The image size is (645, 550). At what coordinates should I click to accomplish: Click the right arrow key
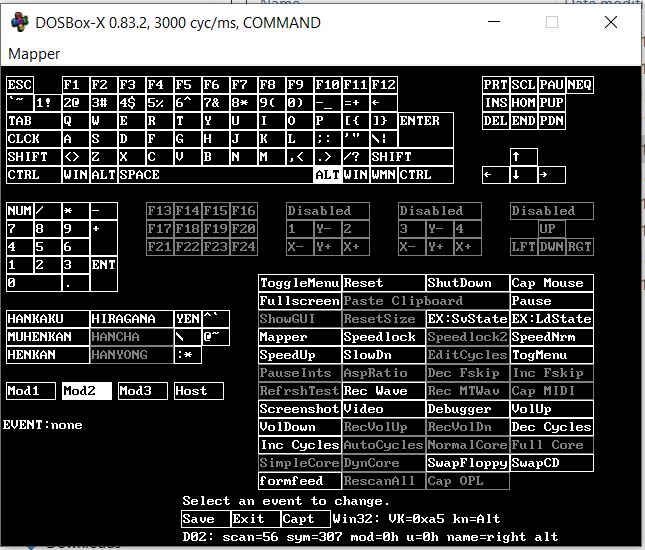[552, 175]
